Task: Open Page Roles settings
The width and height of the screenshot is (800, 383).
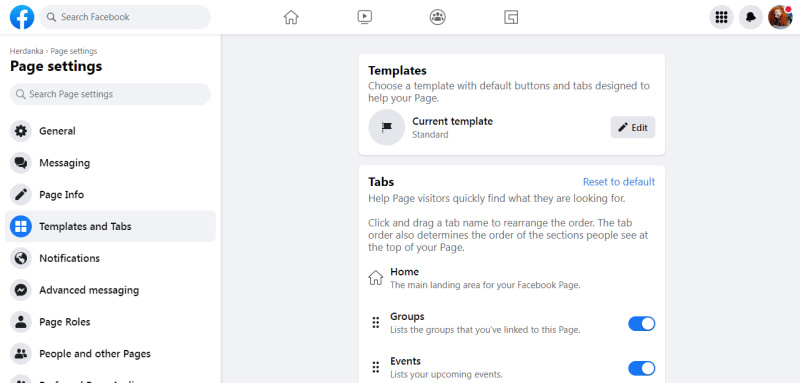Action: [110, 322]
